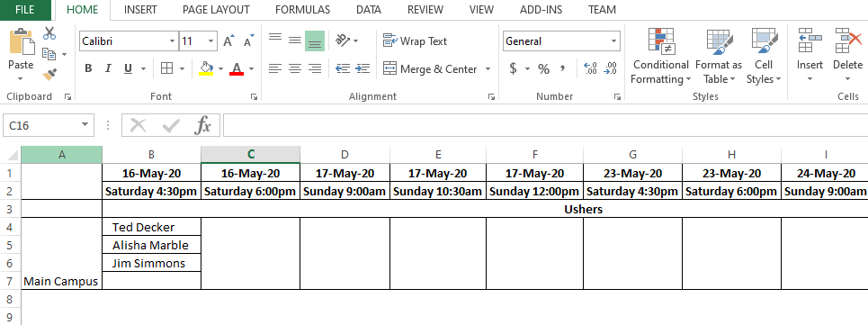Select the cell containing Alisha Marble
The width and height of the screenshot is (868, 325).
[152, 245]
